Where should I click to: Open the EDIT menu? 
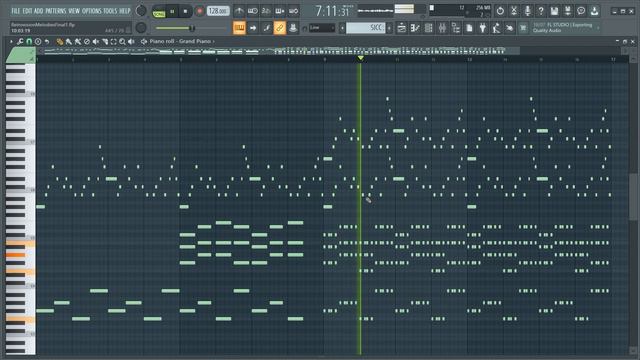pos(27,11)
